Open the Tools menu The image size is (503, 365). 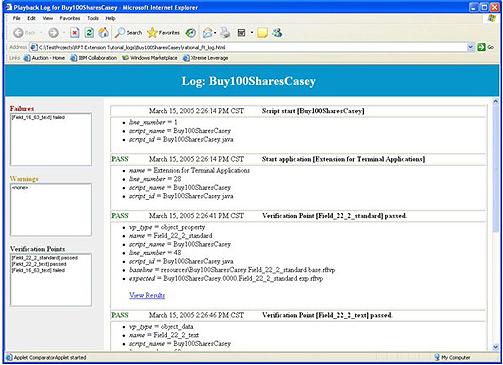pyautogui.click(x=93, y=18)
